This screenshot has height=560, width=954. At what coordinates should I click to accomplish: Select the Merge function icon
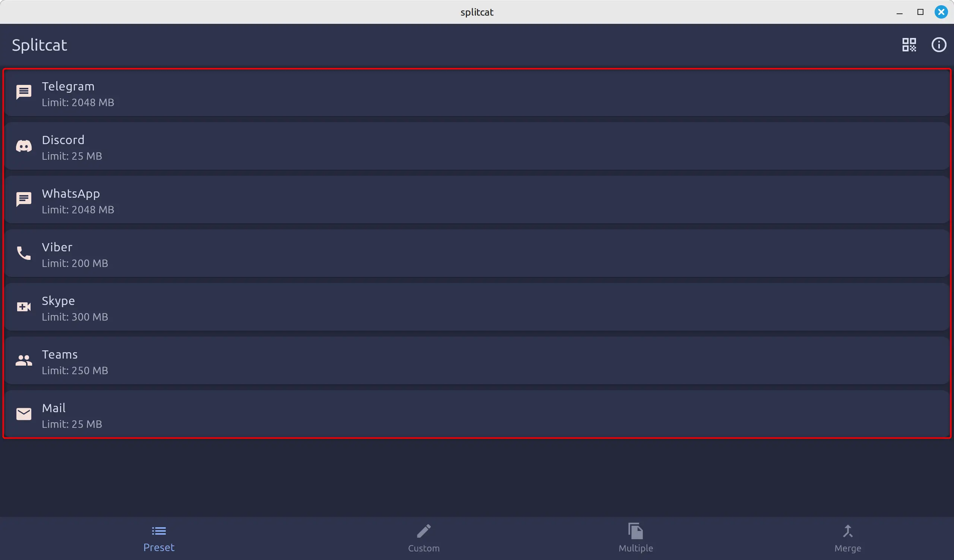tap(847, 531)
